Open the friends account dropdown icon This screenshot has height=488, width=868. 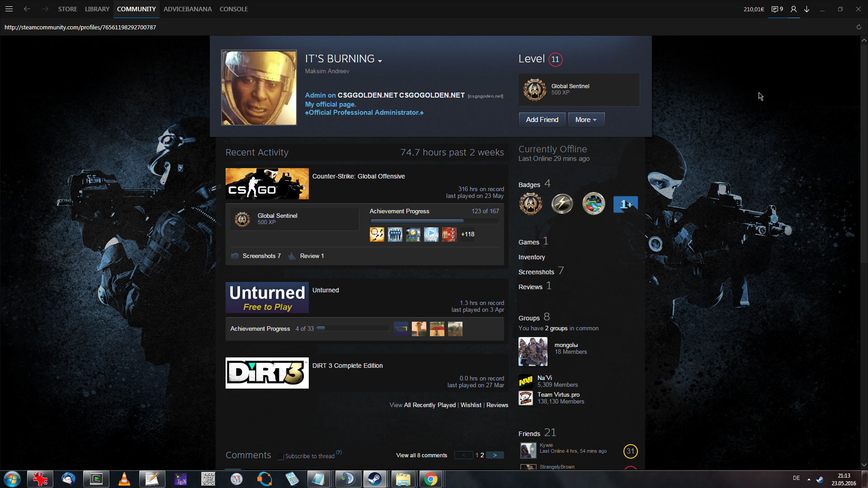793,9
